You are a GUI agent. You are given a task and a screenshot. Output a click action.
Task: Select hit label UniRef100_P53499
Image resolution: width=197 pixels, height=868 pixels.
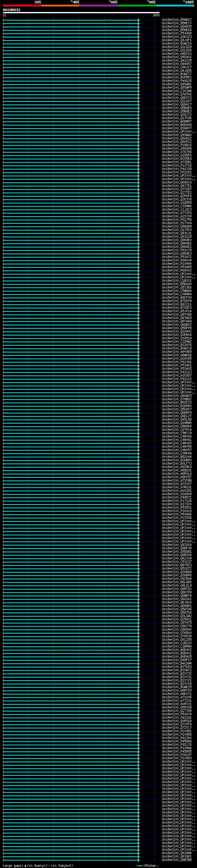point(177,33)
